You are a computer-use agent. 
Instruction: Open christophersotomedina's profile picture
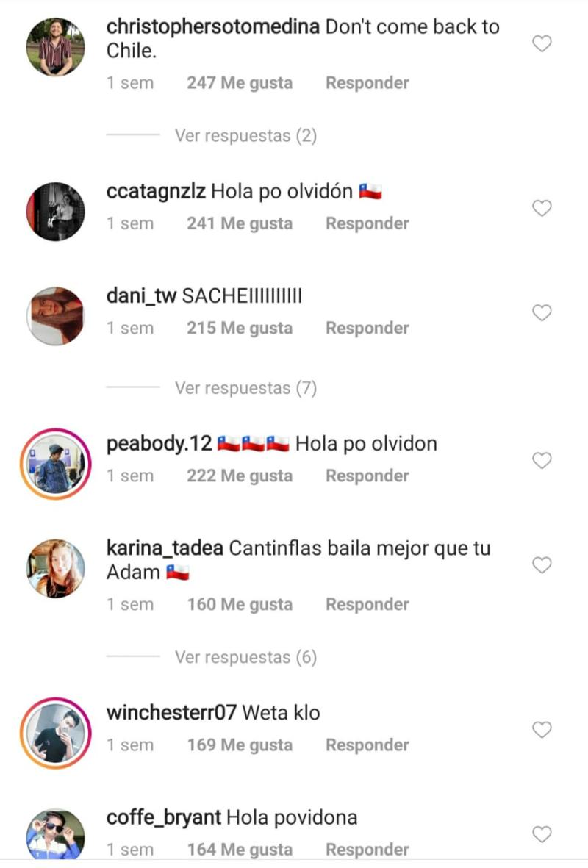[55, 46]
